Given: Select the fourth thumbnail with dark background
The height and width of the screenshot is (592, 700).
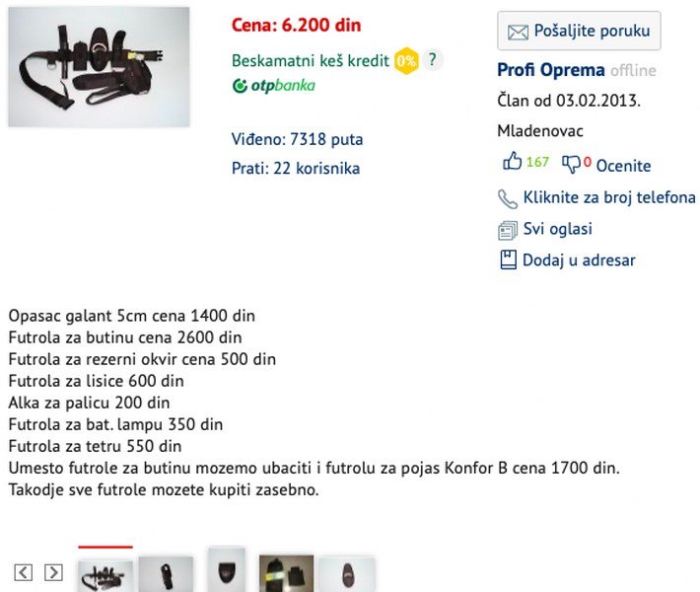Looking at the screenshot, I should click(x=286, y=573).
